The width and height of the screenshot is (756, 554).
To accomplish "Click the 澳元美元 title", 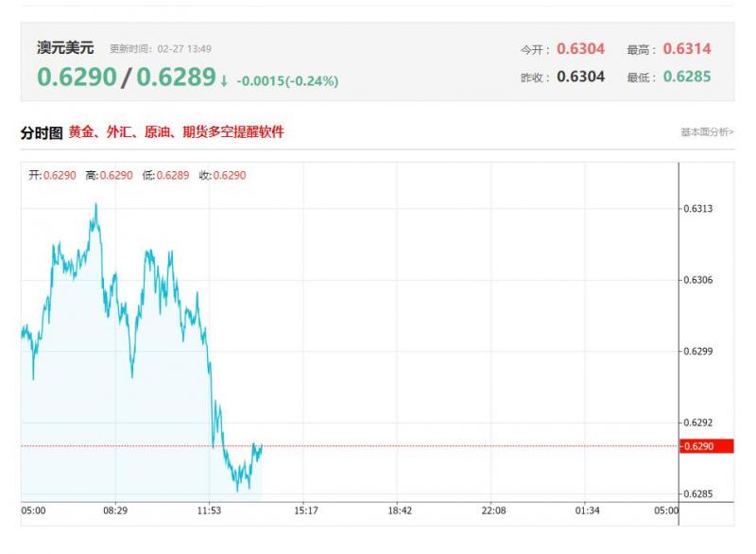I will (65, 47).
